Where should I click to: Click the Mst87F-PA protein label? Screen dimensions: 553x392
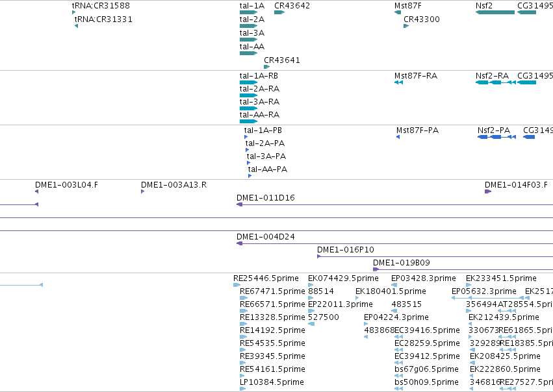tap(418, 130)
